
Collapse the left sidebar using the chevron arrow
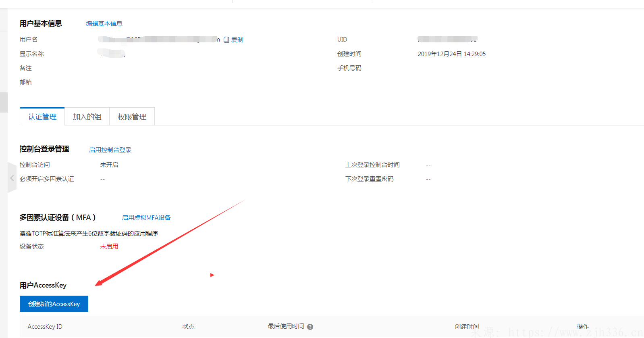(x=12, y=178)
